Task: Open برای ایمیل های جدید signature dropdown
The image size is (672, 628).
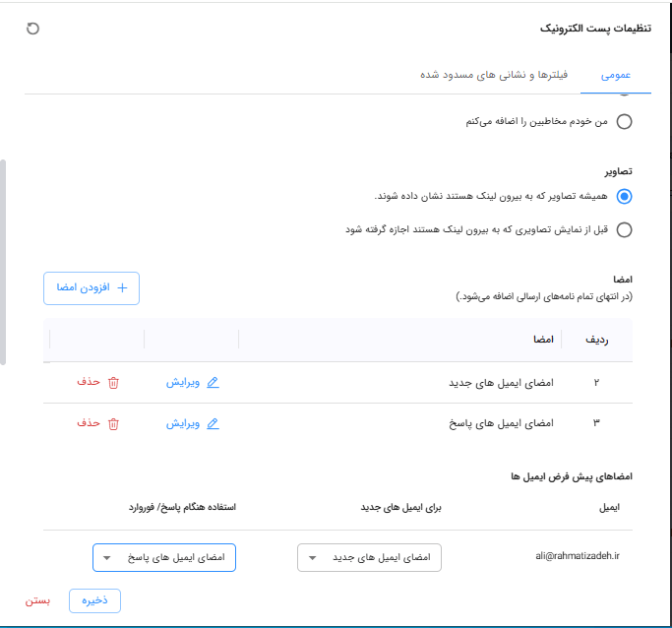Action: tap(369, 558)
